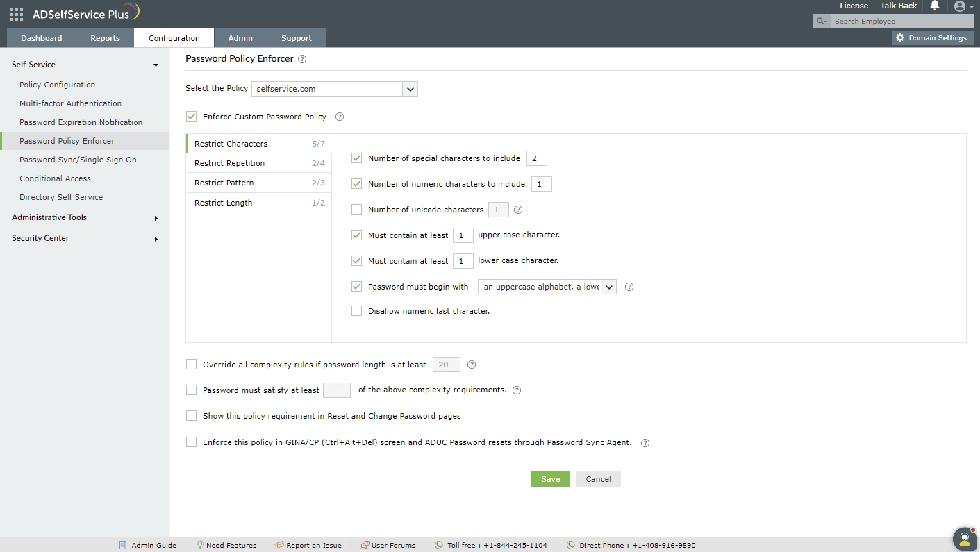Open the Password must begin with dropdown
980x552 pixels.
608,286
